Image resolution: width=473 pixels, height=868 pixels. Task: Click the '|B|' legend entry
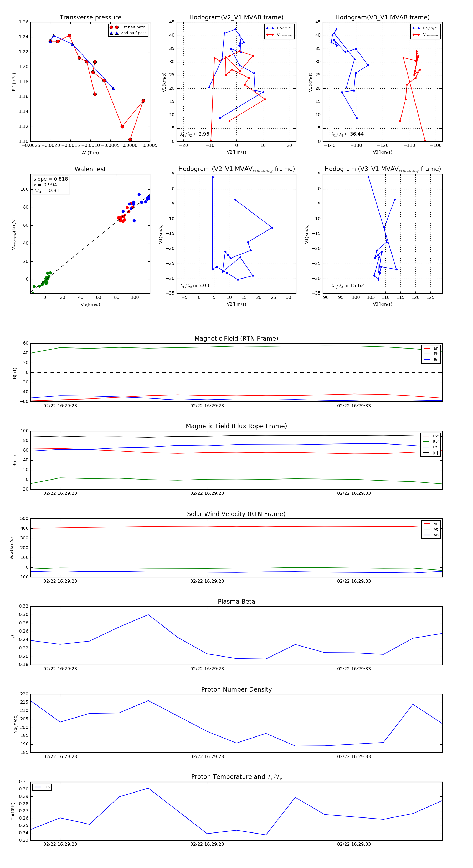(x=431, y=453)
